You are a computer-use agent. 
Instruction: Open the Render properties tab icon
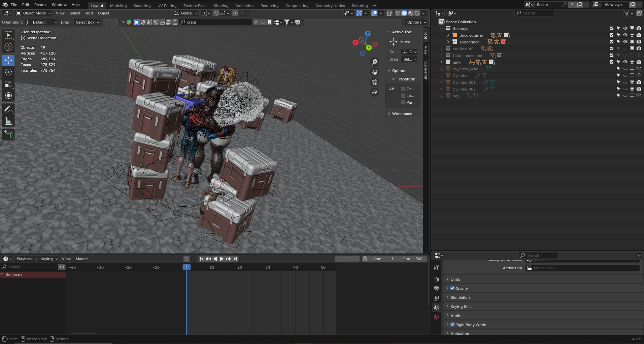click(436, 279)
